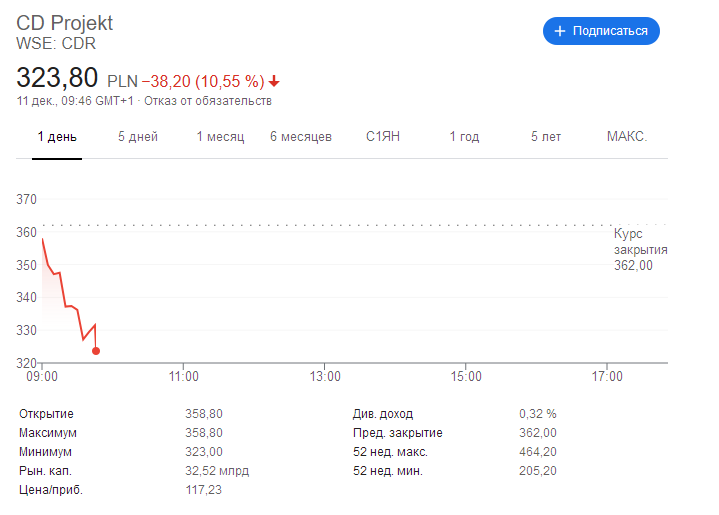
Task: Open the 1 месяц chart range
Action: (221, 137)
